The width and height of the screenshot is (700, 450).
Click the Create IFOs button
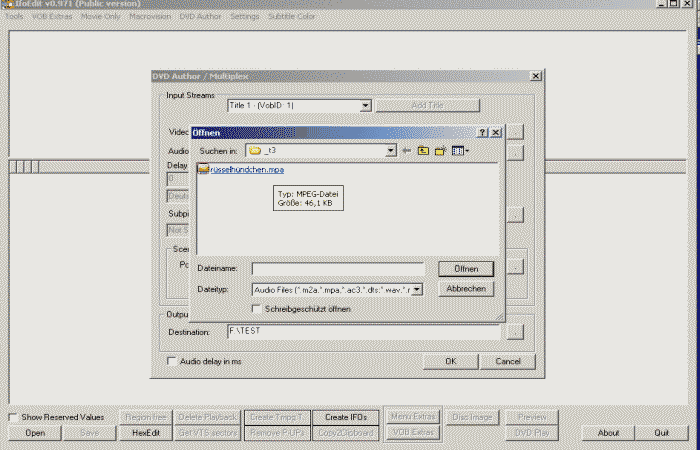click(344, 416)
